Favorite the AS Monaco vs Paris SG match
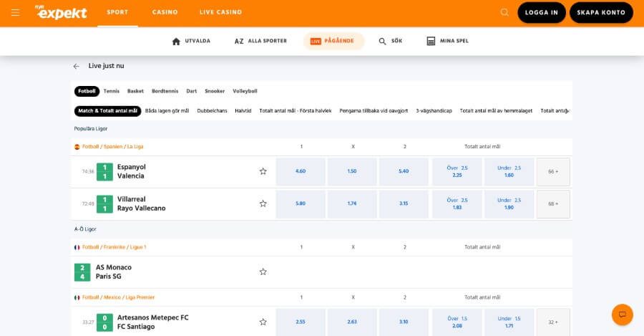This screenshot has height=336, width=644. pos(263,272)
